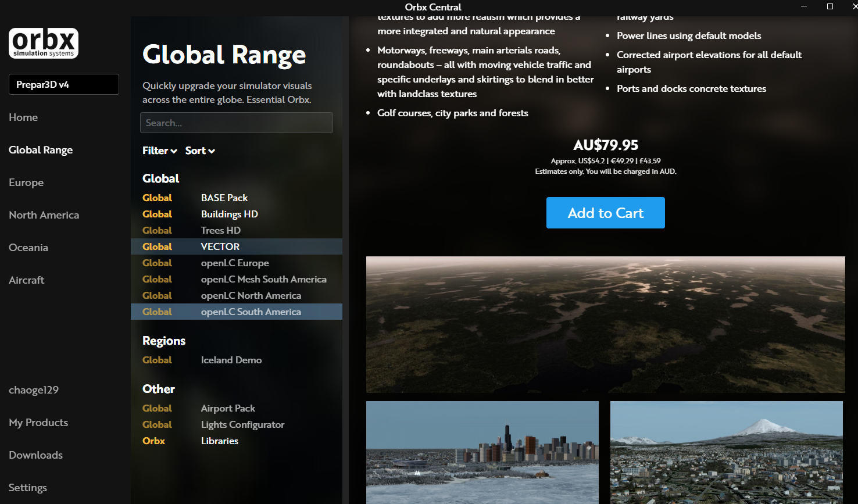Click the 'Estimates only' charge notice
This screenshot has width=858, height=504.
pos(605,171)
